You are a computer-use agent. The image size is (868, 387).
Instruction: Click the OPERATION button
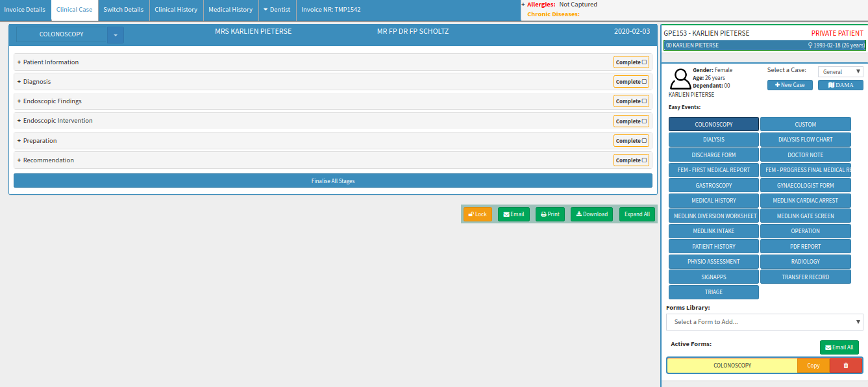pos(806,231)
